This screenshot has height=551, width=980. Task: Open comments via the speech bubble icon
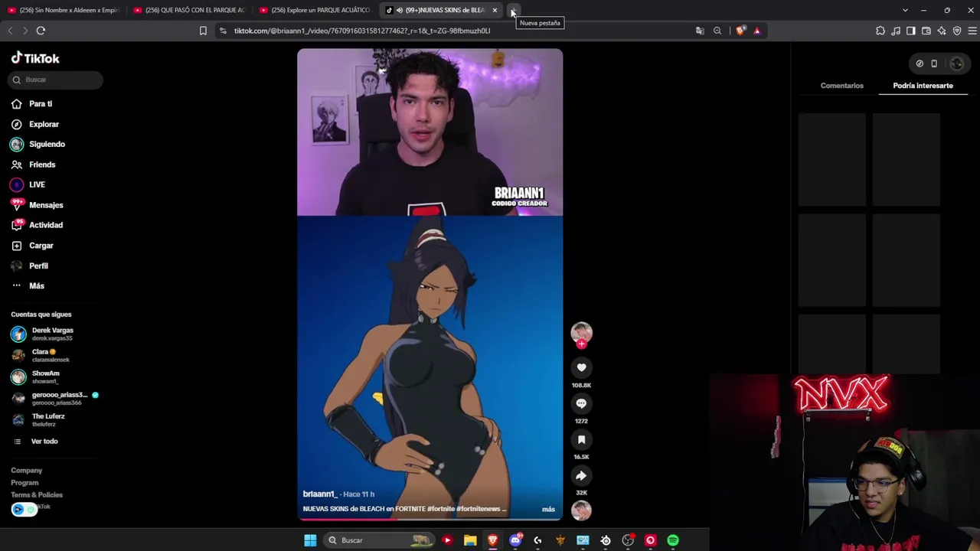point(581,403)
